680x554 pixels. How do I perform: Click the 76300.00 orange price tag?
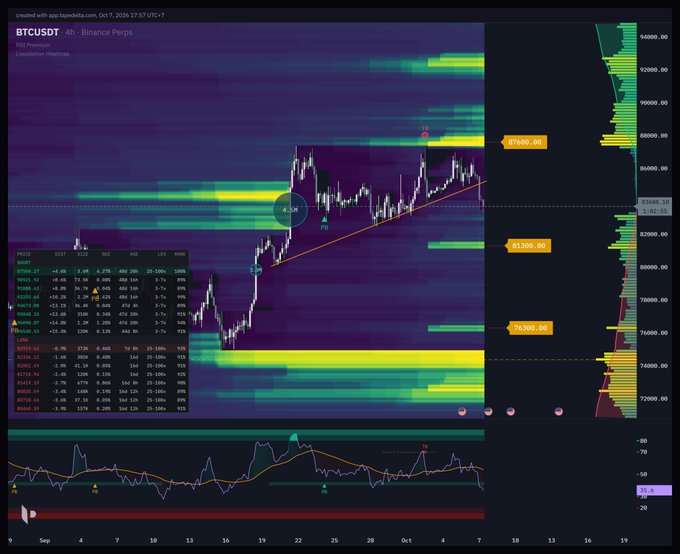(530, 328)
